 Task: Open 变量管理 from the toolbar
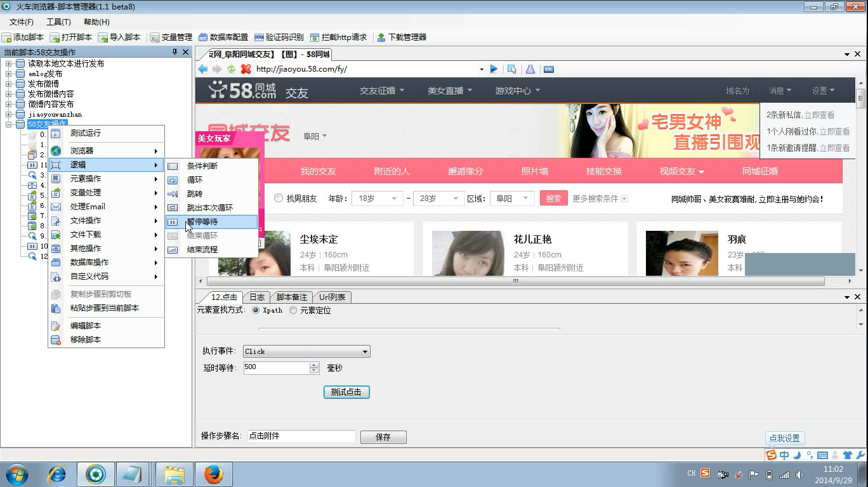[x=171, y=37]
